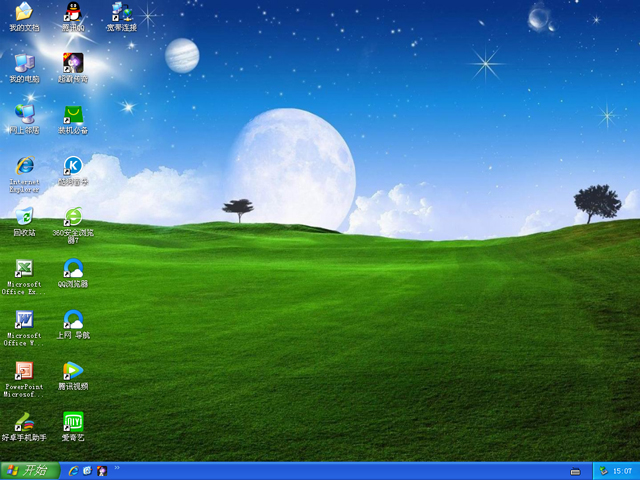Select the Microsoft Office Word shortcut
Viewport: 640px width, 480px height.
point(24,320)
